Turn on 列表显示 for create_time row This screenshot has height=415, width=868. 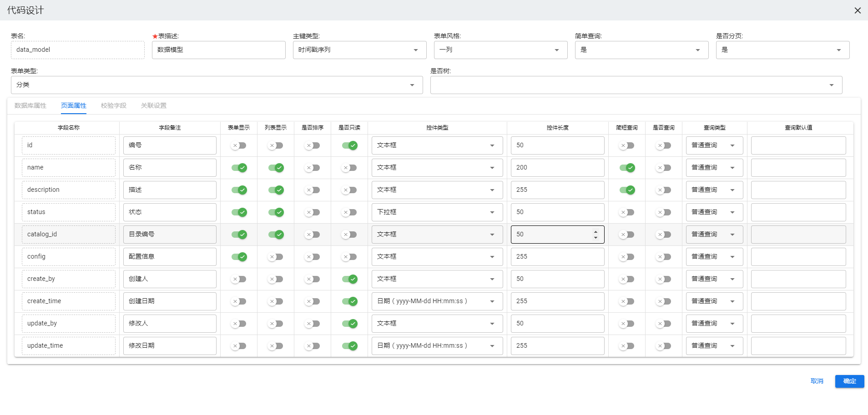tap(276, 301)
